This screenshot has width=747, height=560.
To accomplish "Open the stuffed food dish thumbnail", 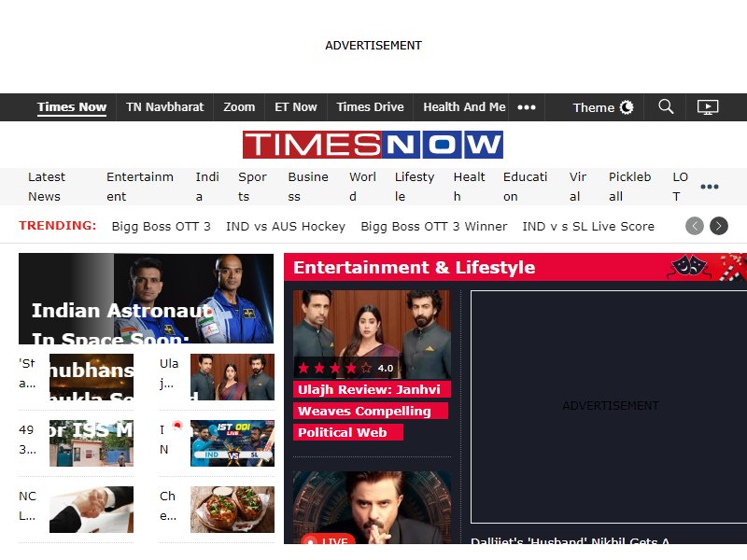I will click(233, 509).
